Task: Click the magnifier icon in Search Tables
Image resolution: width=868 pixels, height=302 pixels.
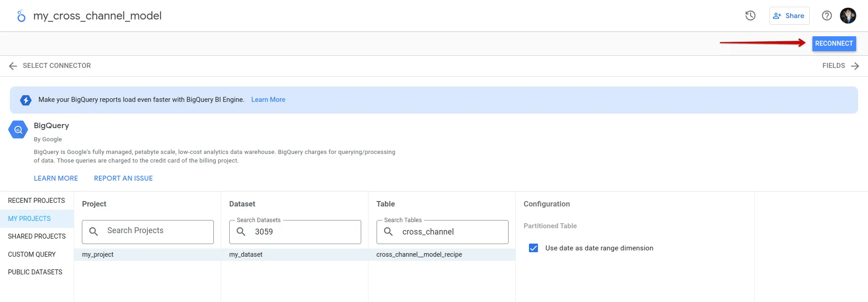Action: click(x=388, y=232)
